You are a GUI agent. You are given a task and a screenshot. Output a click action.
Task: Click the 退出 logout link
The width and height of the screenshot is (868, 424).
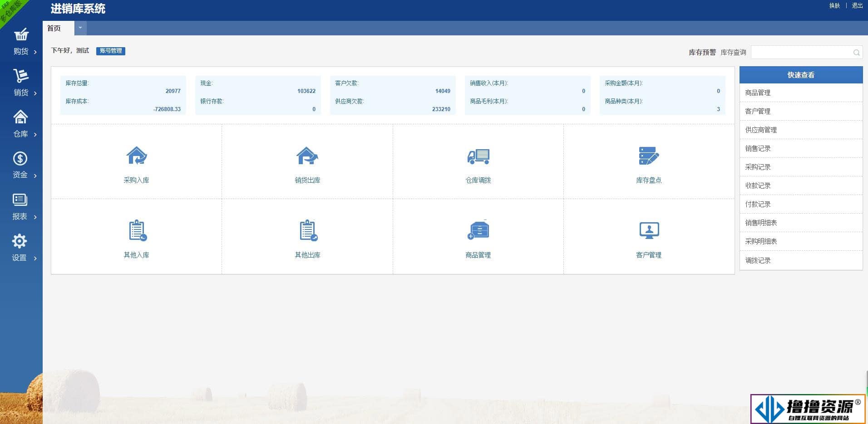(x=857, y=5)
